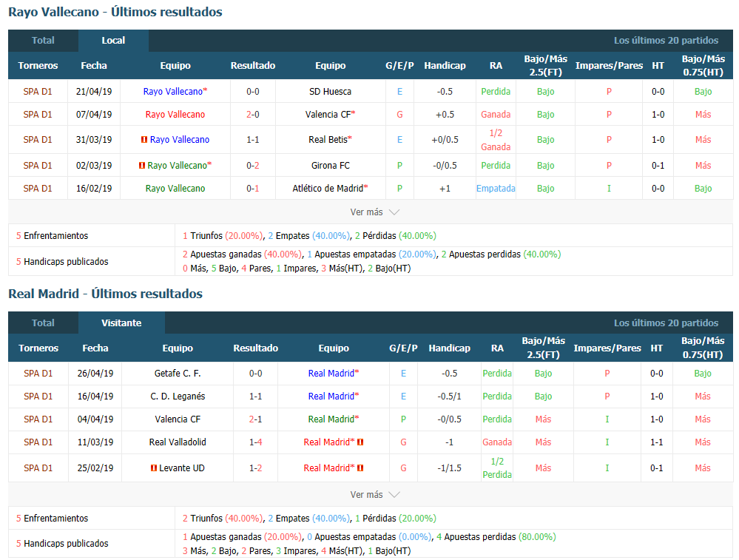Click the G/E/P header in Rayo table
739x560 pixels.
(399, 66)
